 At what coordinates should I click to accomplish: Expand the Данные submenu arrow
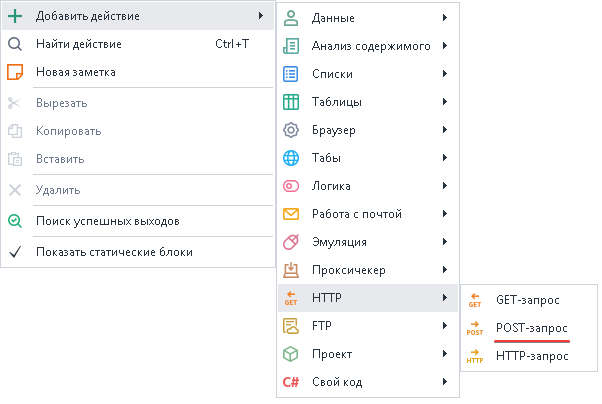click(444, 18)
